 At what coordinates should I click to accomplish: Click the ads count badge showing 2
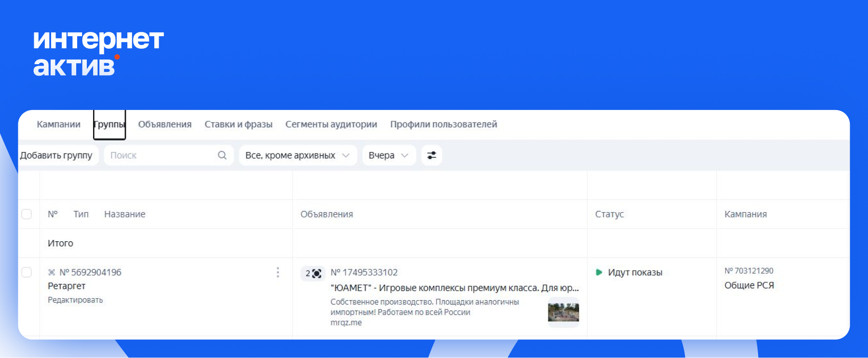click(313, 274)
